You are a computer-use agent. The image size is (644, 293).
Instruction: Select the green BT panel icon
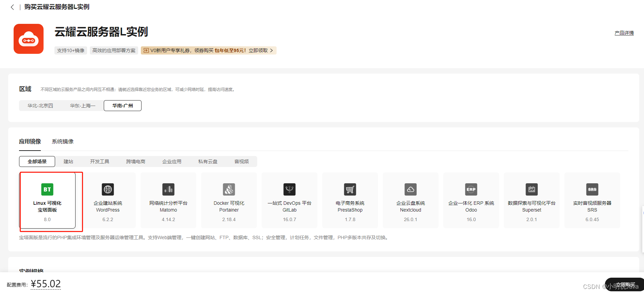tap(47, 189)
